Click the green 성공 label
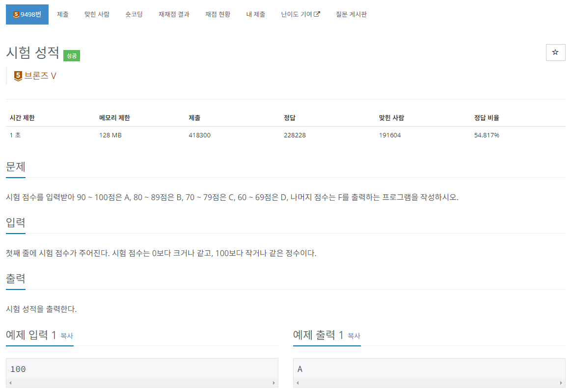Image resolution: width=571 pixels, height=392 pixels. (x=72, y=56)
